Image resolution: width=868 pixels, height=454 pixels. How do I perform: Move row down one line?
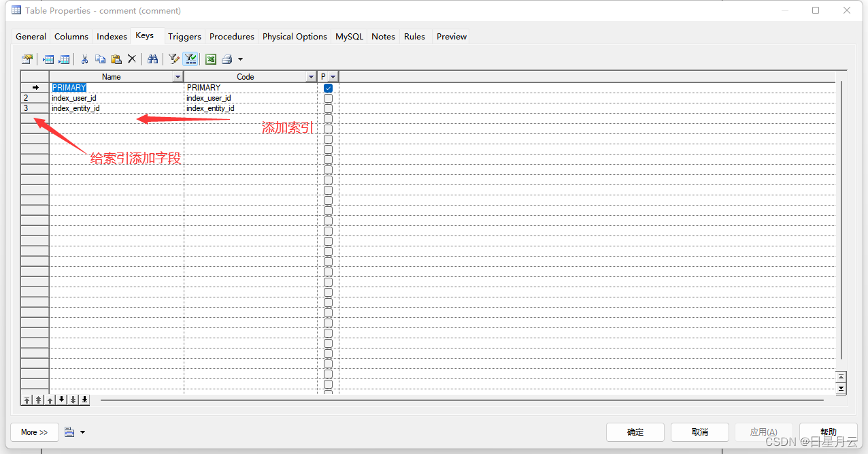tap(62, 400)
